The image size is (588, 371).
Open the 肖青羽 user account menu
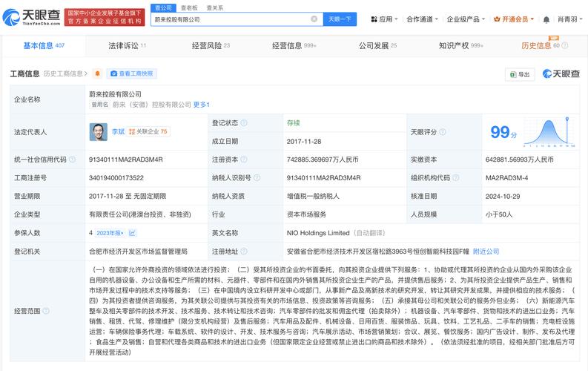[x=570, y=19]
